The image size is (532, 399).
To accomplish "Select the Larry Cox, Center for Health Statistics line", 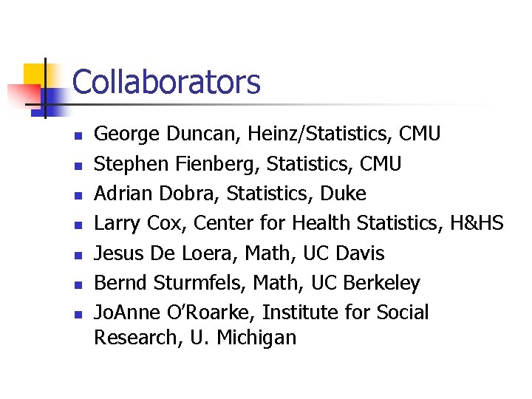I will coord(299,223).
